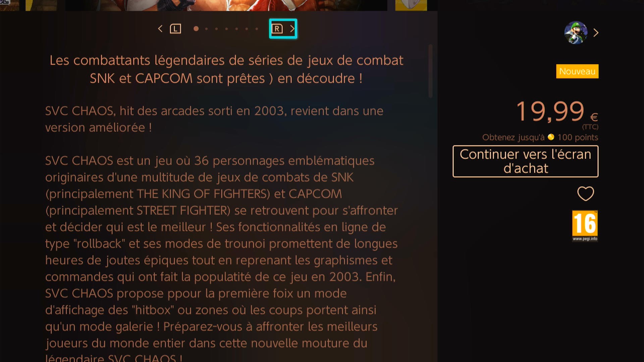Select the second pagination dot
The image size is (644, 362).
206,29
